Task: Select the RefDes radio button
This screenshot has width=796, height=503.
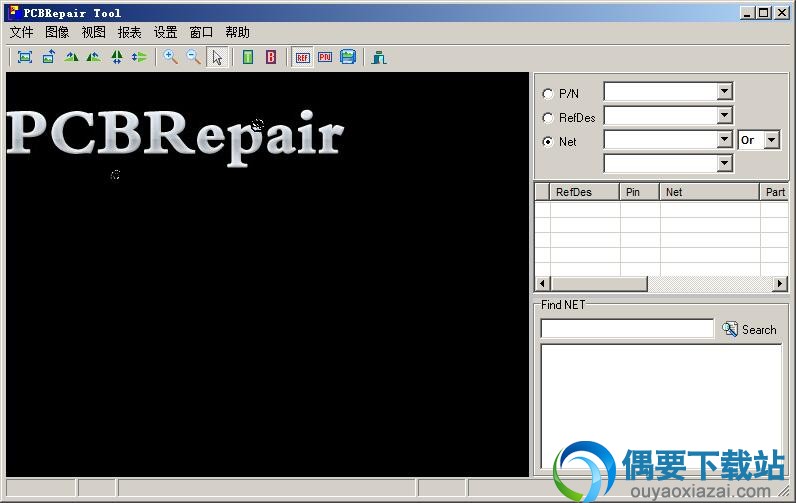Action: click(x=548, y=118)
